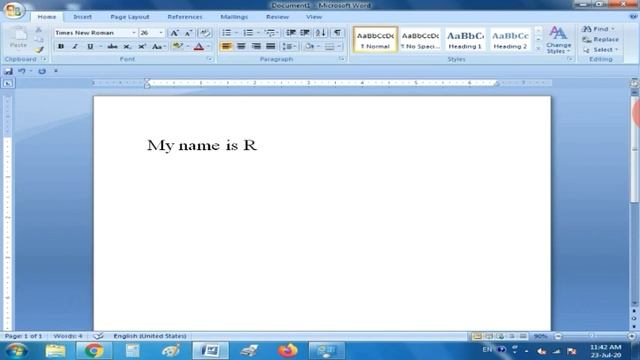Open the Select dropdown in Editing
The width and height of the screenshot is (640, 360).
pyautogui.click(x=600, y=50)
